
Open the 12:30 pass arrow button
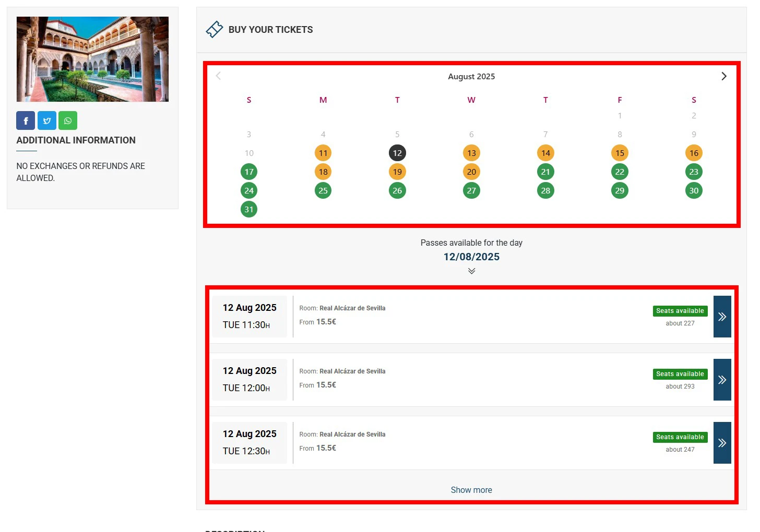722,443
